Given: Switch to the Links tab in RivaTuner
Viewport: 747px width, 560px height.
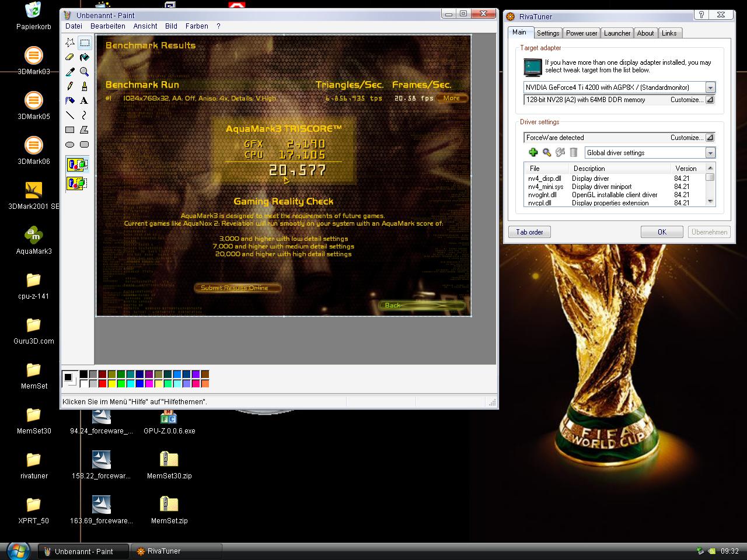Looking at the screenshot, I should pyautogui.click(x=669, y=33).
